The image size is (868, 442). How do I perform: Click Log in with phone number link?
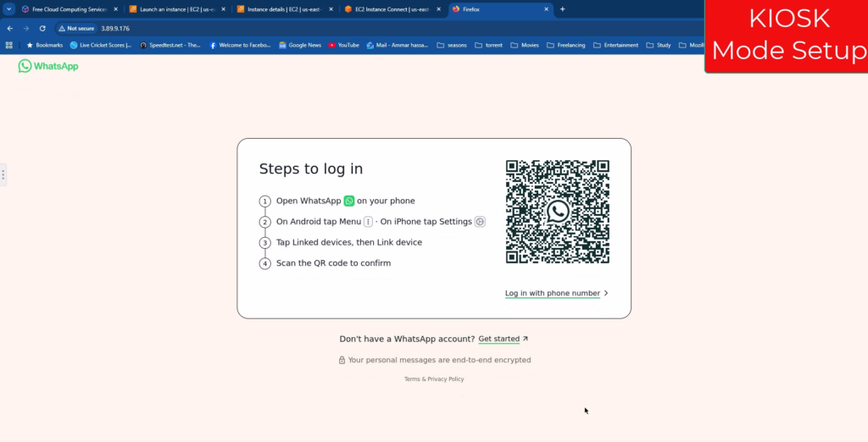tap(552, 294)
